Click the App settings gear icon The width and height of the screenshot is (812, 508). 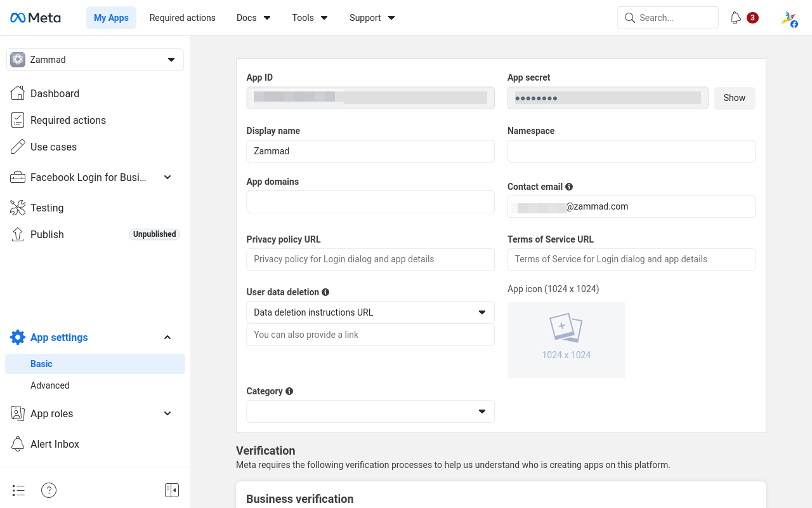[x=18, y=337]
